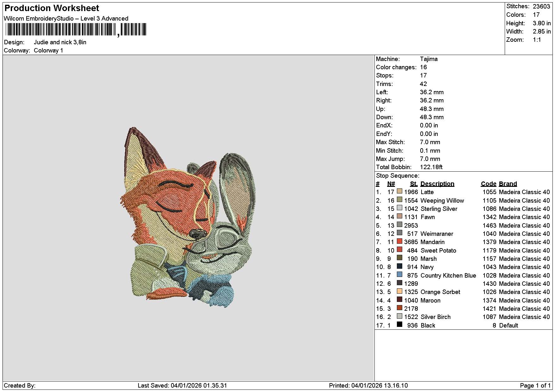The width and height of the screenshot is (555, 392).
Task: Select the Total Bobbin value '122.18ft'
Action: click(431, 167)
